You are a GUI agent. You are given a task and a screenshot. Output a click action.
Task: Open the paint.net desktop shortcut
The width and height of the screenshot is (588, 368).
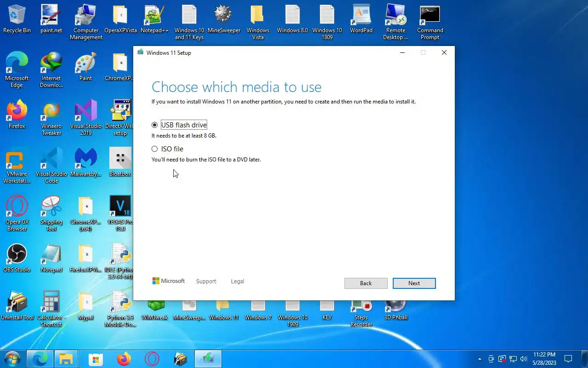51,19
